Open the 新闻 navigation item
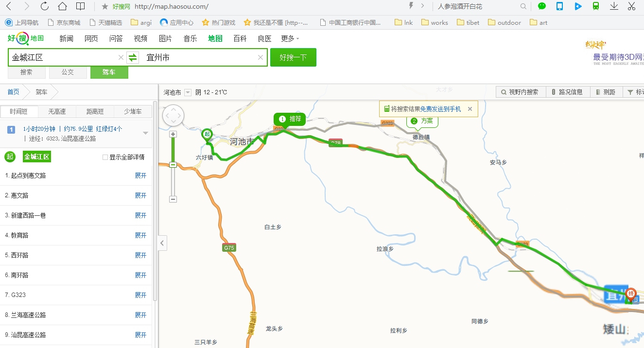The image size is (644, 348). pyautogui.click(x=66, y=38)
